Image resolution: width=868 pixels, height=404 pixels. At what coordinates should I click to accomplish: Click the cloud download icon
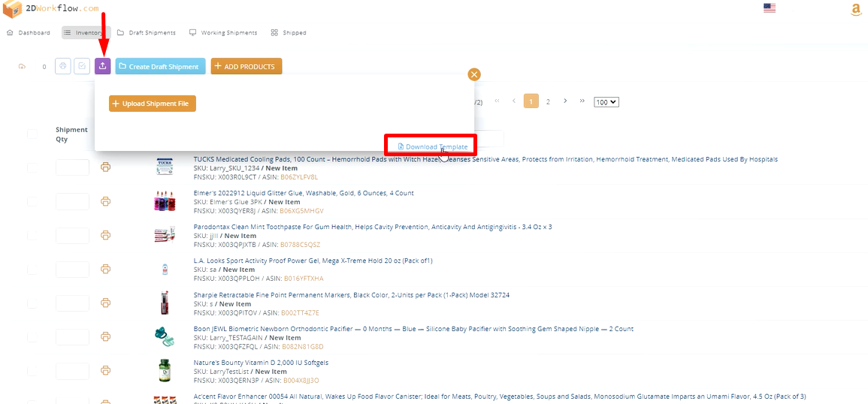coord(23,67)
